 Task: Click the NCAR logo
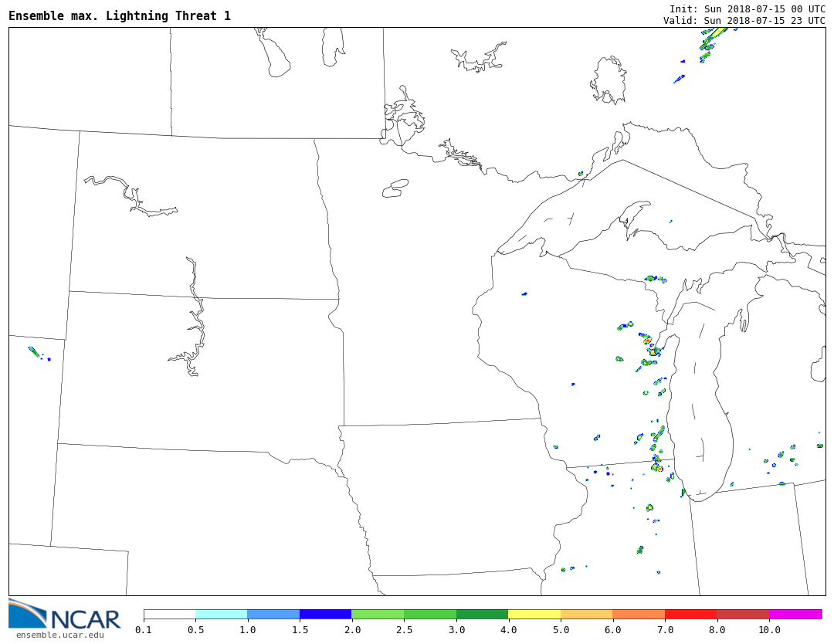[64, 614]
